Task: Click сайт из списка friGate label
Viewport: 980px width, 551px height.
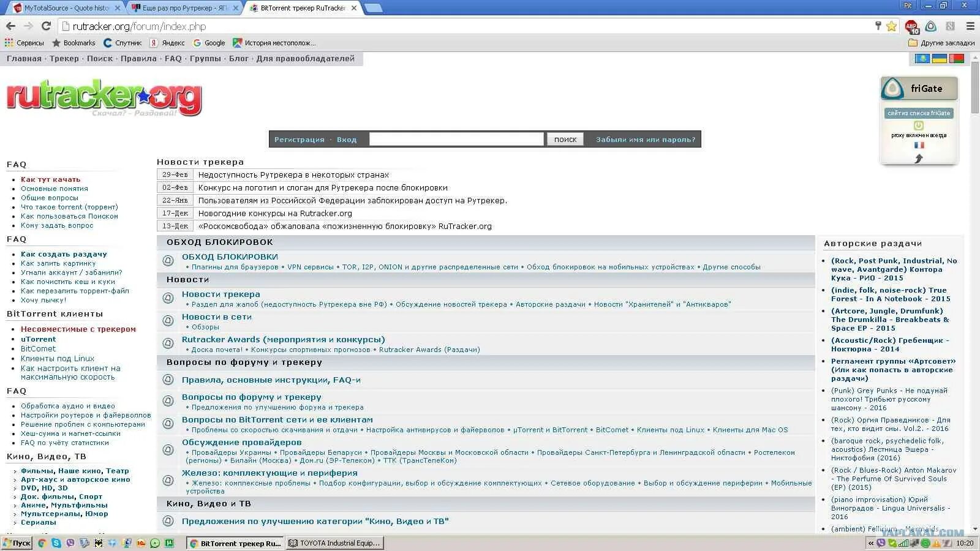Action: pos(919,113)
